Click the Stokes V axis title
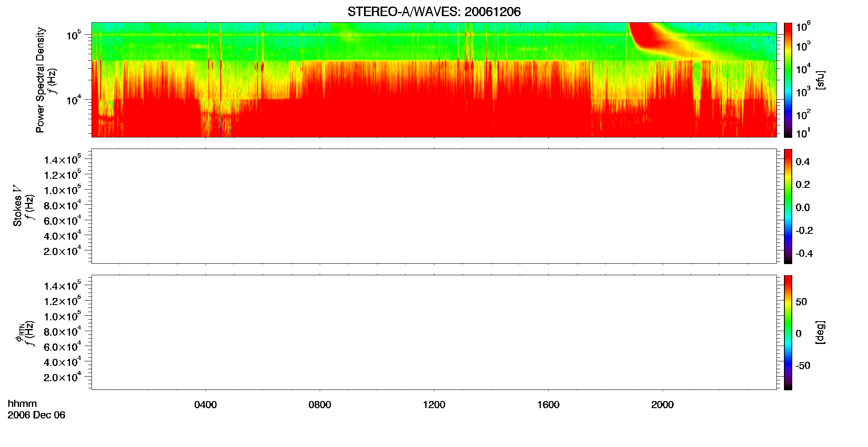The width and height of the screenshot is (868, 447). [x=17, y=206]
